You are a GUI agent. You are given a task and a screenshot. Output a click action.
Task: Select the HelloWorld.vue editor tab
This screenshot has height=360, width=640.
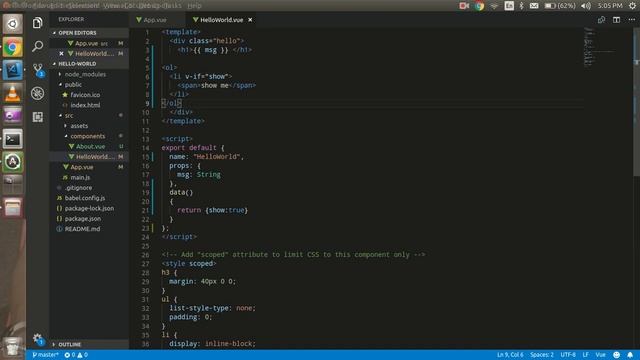tap(222, 20)
